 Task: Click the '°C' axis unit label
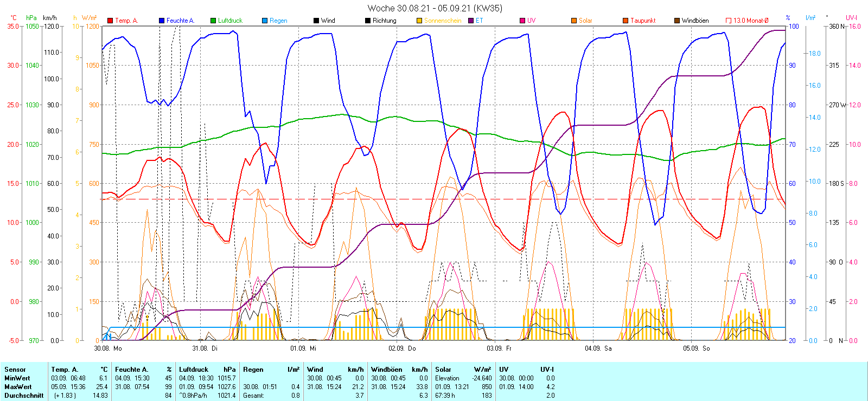pos(14,18)
